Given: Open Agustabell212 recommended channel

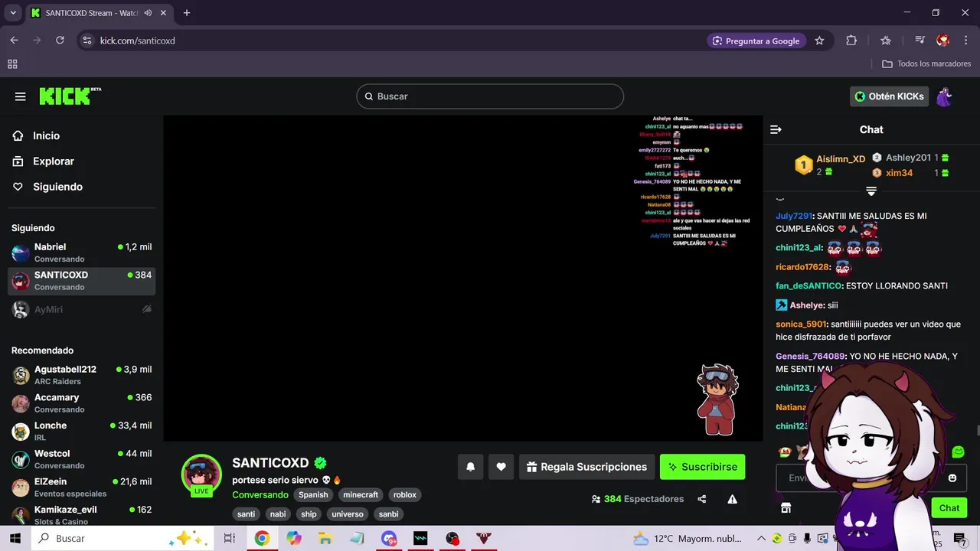Looking at the screenshot, I should click(x=82, y=375).
